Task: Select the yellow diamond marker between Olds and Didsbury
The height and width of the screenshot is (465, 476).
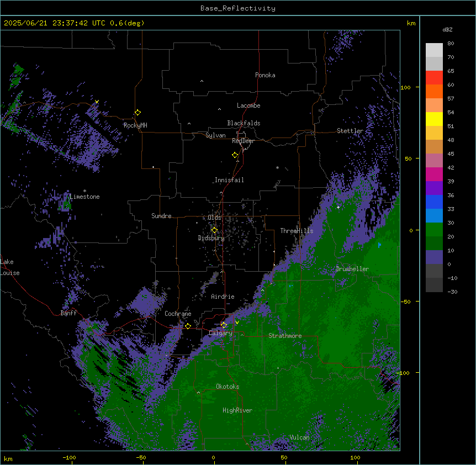Action: (x=214, y=230)
